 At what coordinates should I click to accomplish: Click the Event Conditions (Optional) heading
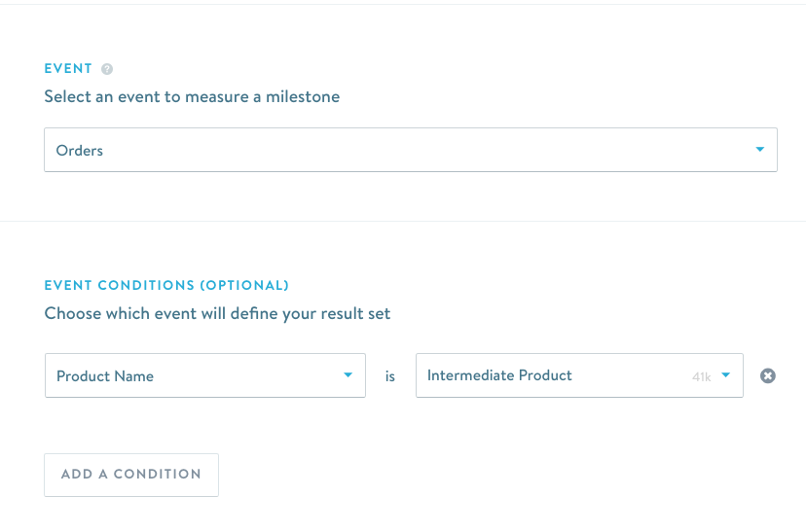[166, 286]
